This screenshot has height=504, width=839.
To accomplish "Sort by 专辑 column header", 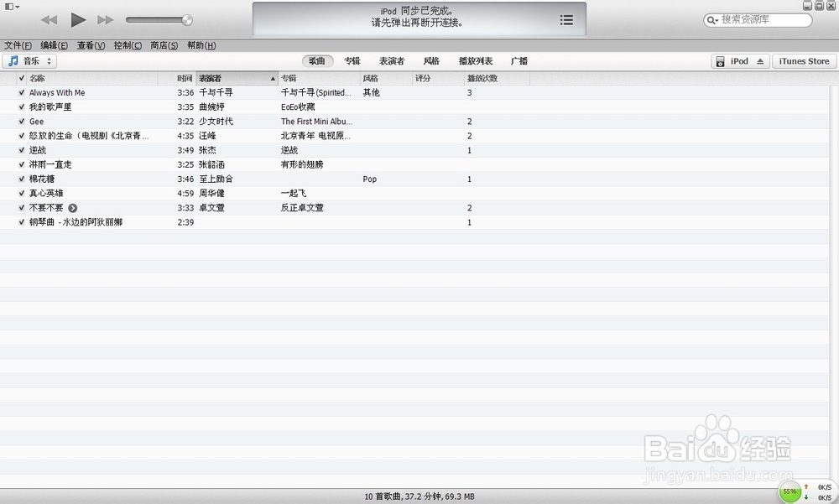I will [318, 78].
